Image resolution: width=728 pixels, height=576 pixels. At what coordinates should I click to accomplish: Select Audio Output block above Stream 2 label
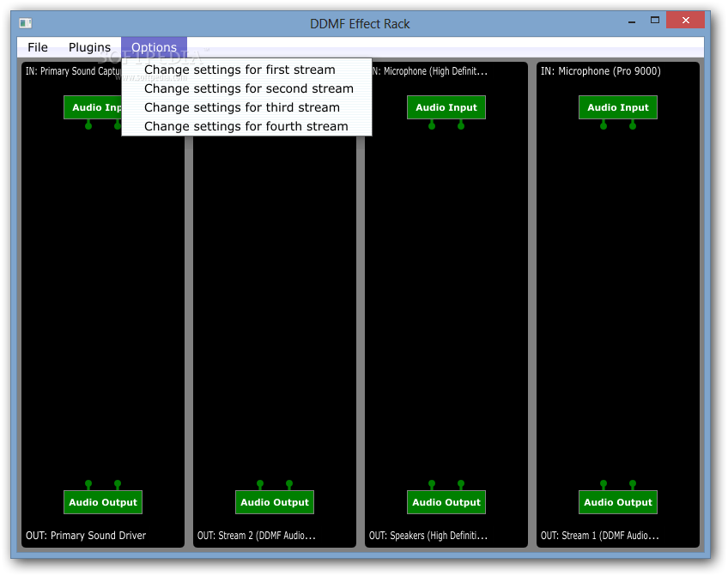point(275,502)
